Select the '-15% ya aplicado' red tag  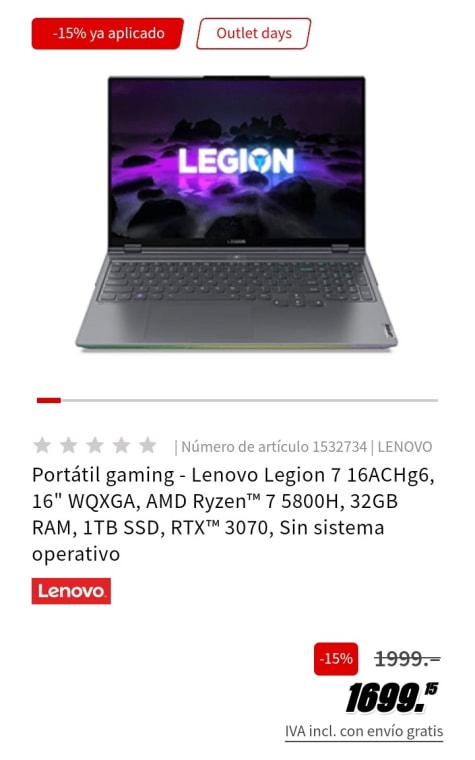pos(108,33)
